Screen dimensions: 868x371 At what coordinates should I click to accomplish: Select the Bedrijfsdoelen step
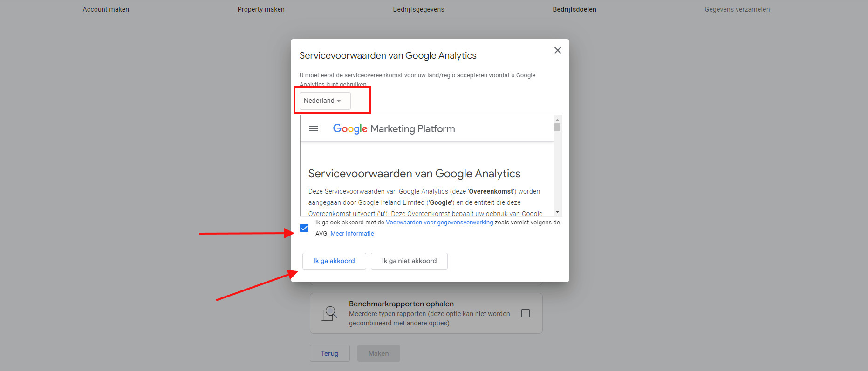coord(574,9)
